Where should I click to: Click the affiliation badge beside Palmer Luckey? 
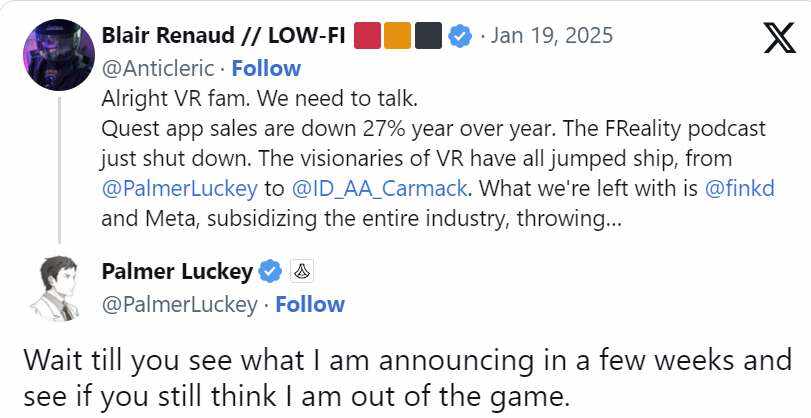coord(301,271)
